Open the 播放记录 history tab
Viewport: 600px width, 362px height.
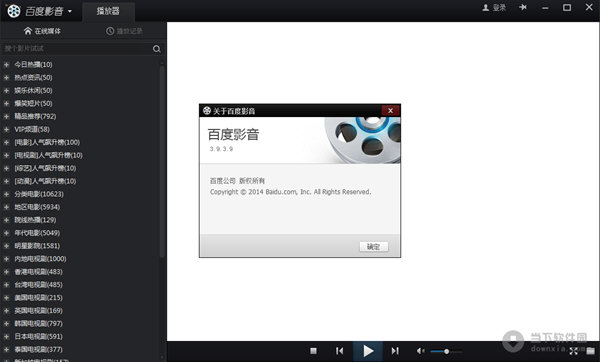[x=124, y=31]
